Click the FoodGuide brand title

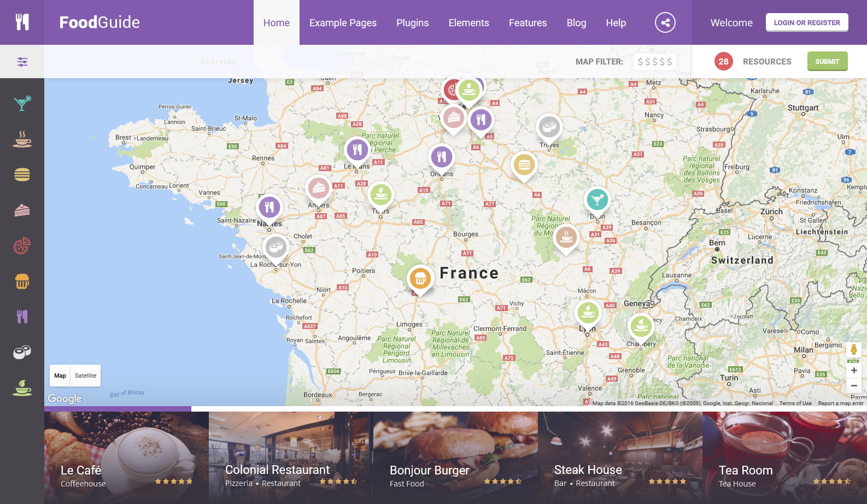(x=99, y=22)
